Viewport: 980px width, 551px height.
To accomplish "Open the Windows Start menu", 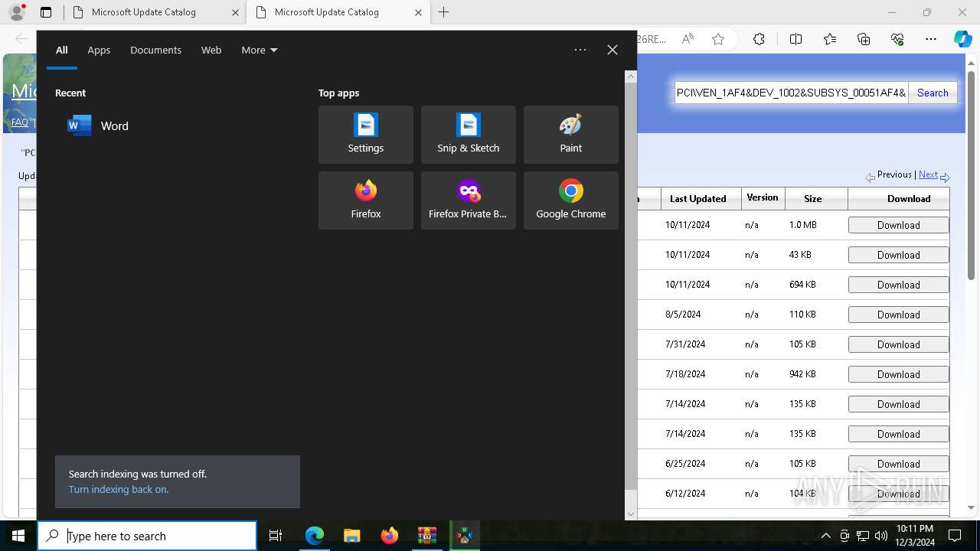I will tap(18, 536).
